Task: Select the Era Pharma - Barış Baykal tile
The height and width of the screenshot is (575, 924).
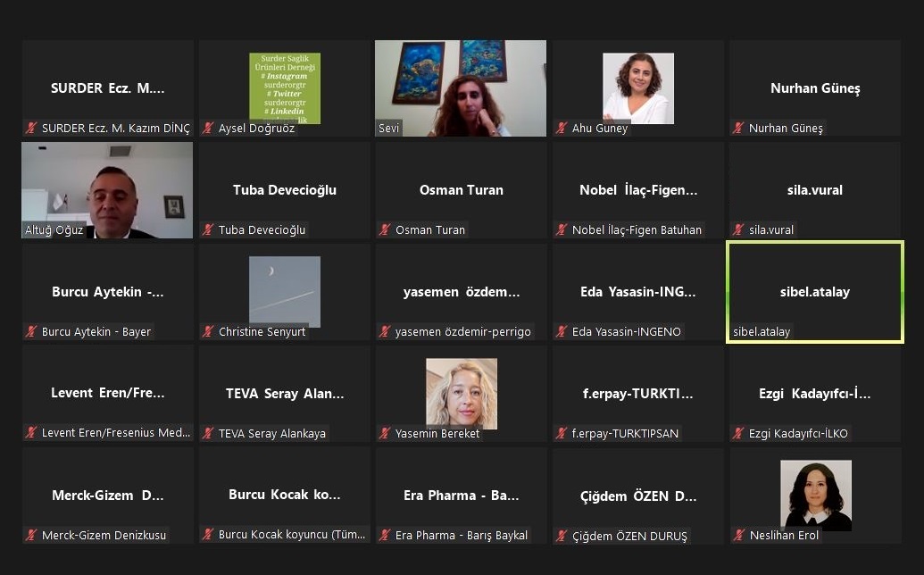Action: pyautogui.click(x=461, y=495)
